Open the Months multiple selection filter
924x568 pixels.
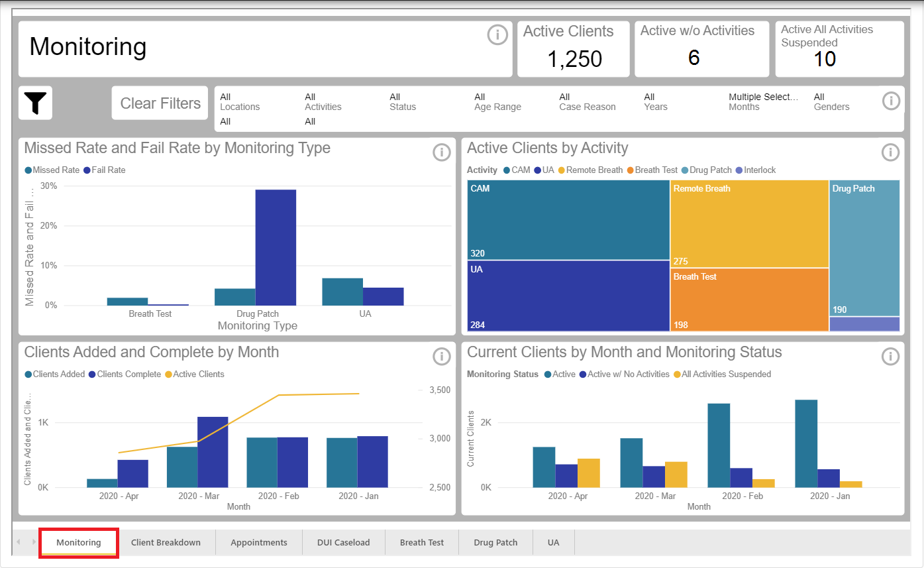point(763,101)
